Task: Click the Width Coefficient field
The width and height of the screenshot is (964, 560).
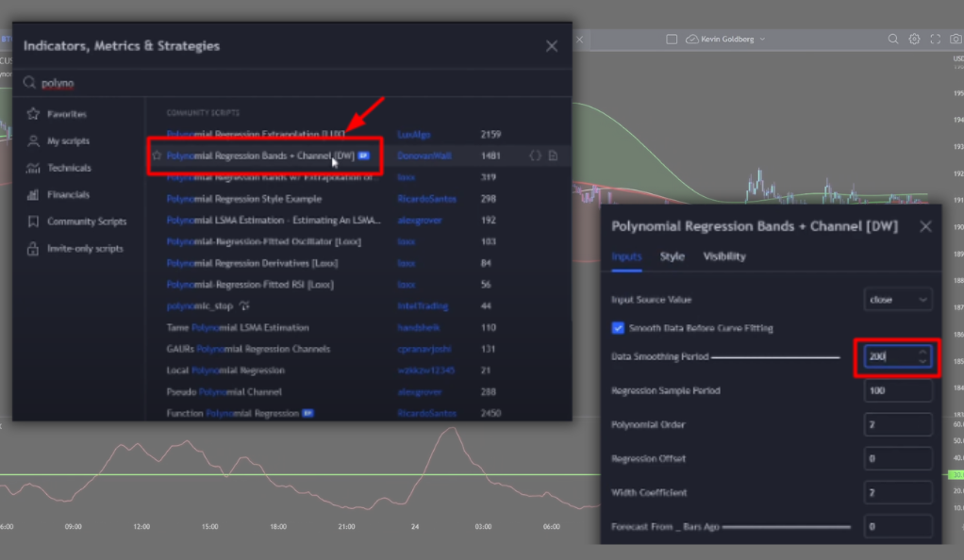Action: (898, 492)
